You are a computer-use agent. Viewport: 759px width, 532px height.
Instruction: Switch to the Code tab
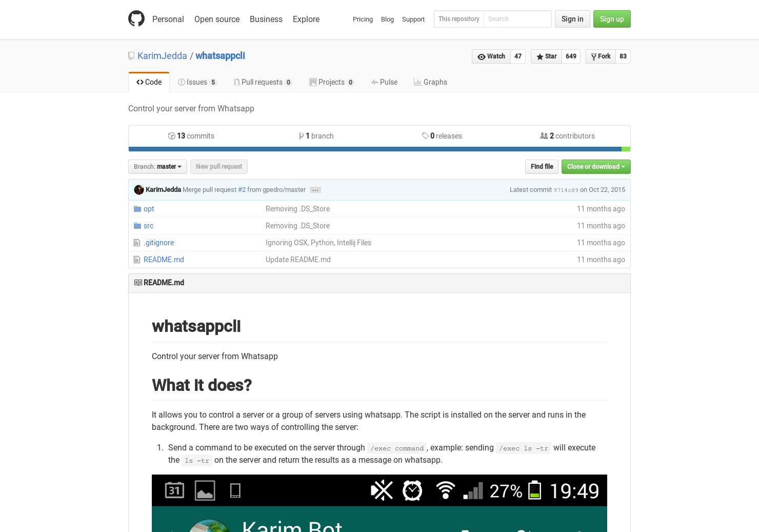tap(149, 82)
